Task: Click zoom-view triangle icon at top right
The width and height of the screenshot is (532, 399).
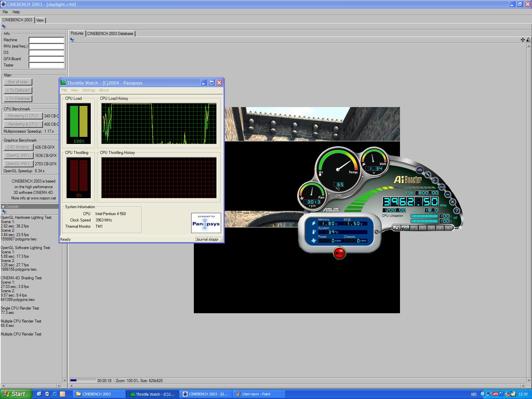Action: [x=528, y=40]
